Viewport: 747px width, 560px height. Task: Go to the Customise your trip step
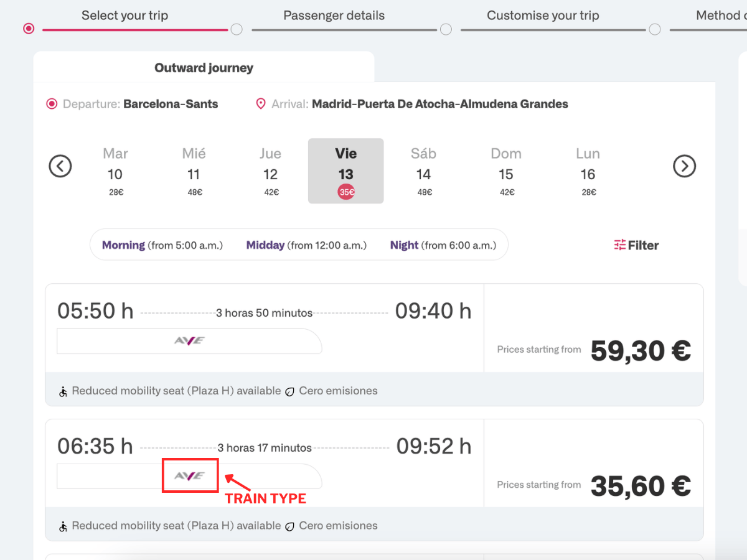click(543, 15)
